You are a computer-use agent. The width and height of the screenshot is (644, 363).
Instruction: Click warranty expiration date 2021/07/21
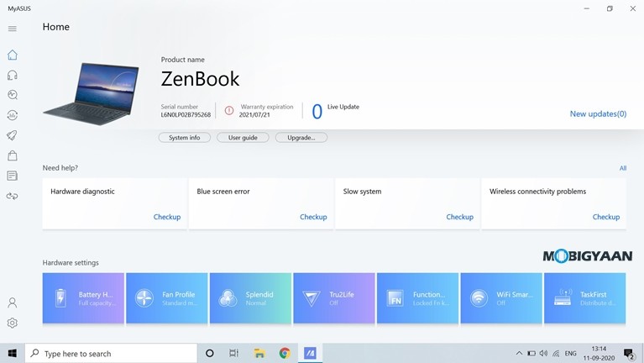pyautogui.click(x=254, y=115)
